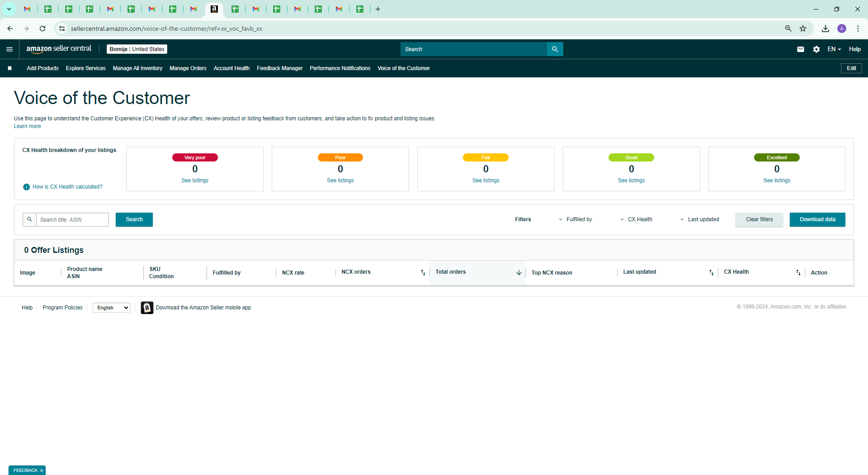Open the FEEDBACK tab label
868x475 pixels.
pyautogui.click(x=26, y=470)
